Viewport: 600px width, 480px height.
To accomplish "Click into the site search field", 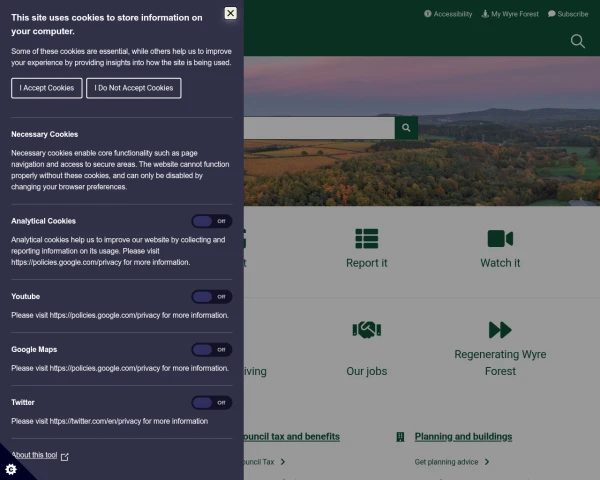I will (x=320, y=128).
